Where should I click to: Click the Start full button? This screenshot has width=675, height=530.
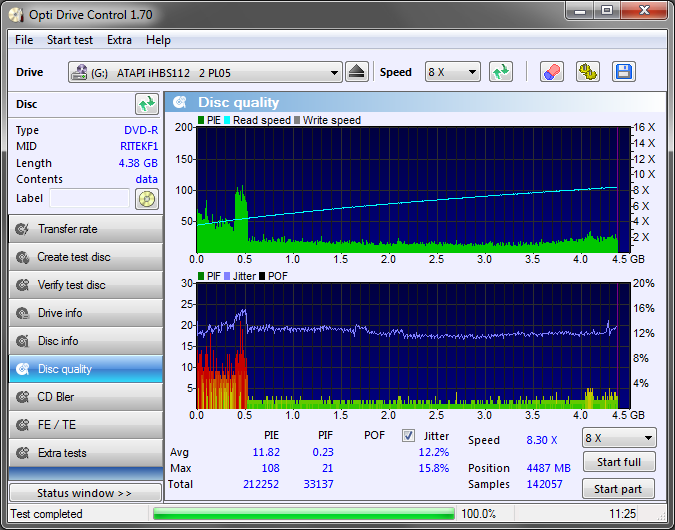(x=619, y=462)
